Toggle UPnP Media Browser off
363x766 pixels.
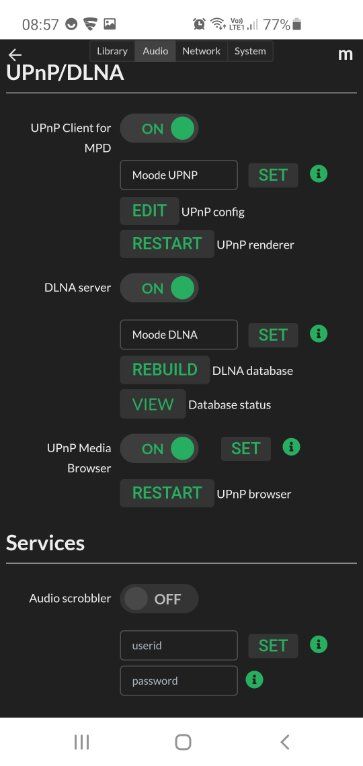(159, 448)
